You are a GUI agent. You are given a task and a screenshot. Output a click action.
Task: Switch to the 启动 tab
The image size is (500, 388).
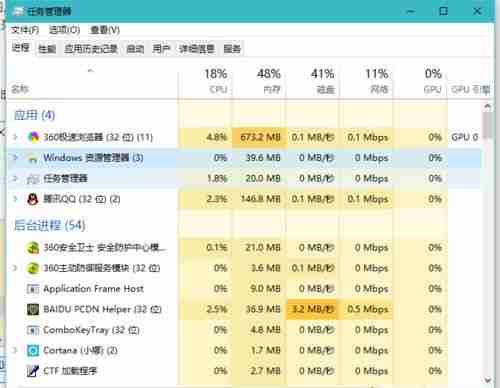[x=135, y=49]
